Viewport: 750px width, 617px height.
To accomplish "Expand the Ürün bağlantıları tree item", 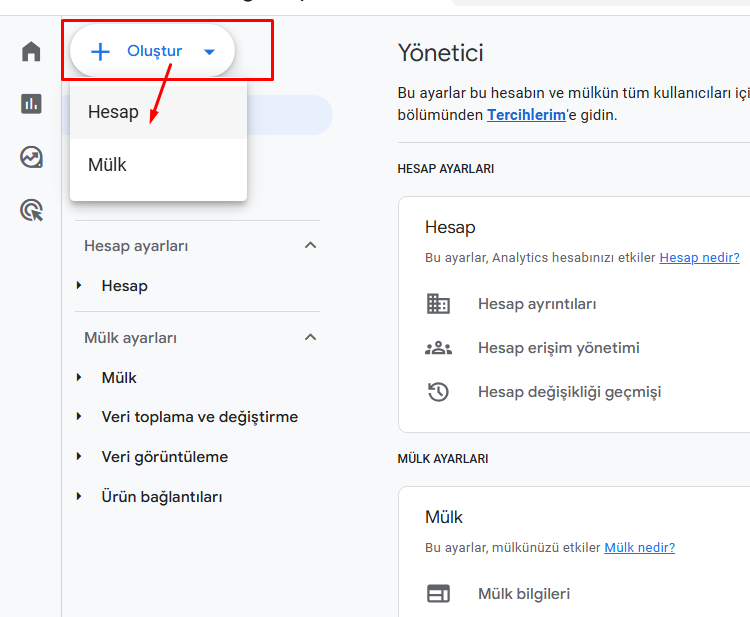I will tap(80, 497).
